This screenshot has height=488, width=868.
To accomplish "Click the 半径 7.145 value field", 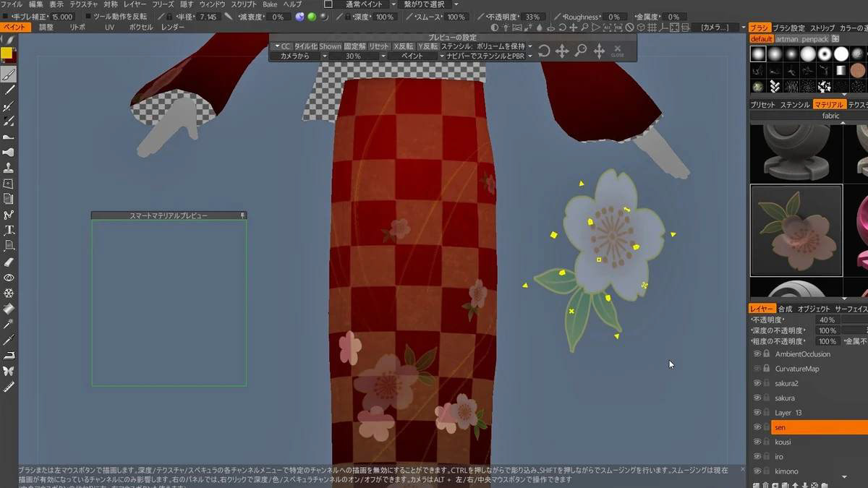I will [208, 17].
